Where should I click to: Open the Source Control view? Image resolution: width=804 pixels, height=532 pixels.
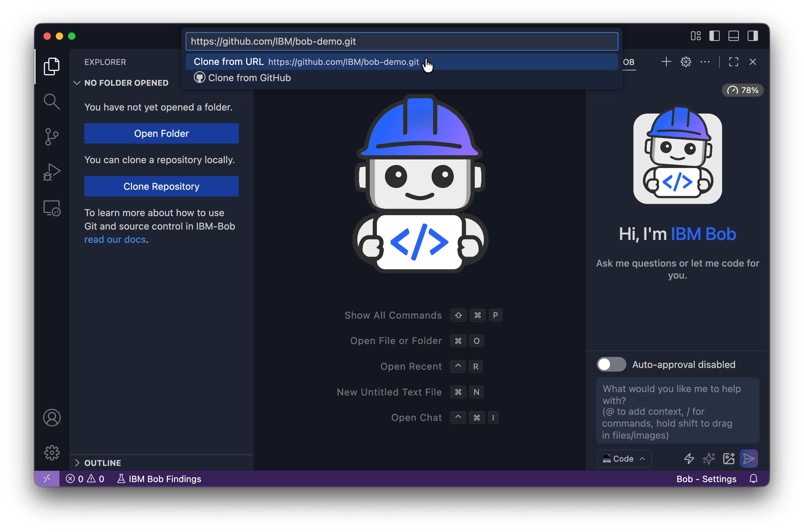(x=51, y=137)
